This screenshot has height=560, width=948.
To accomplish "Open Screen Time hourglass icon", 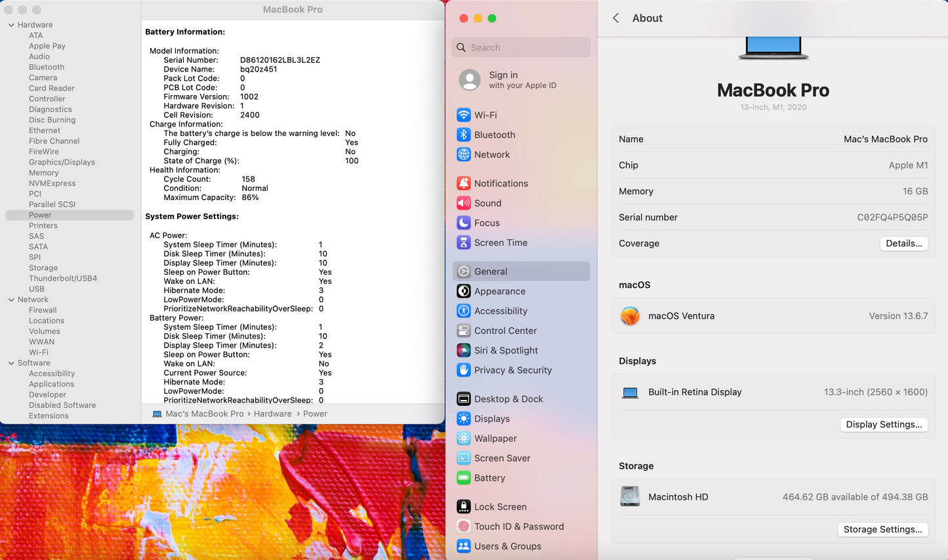I will (x=464, y=243).
